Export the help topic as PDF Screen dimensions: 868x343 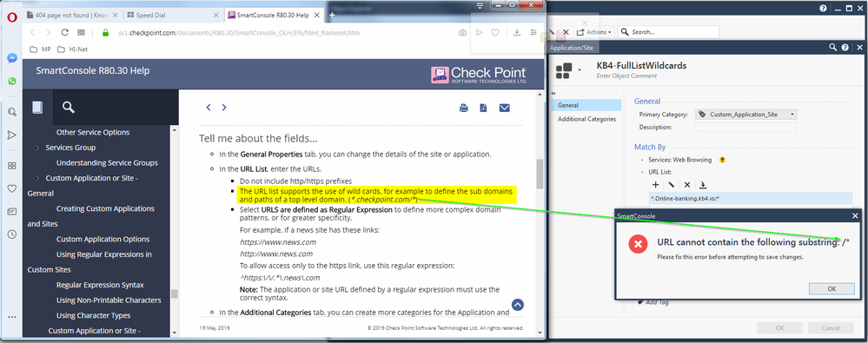(484, 108)
